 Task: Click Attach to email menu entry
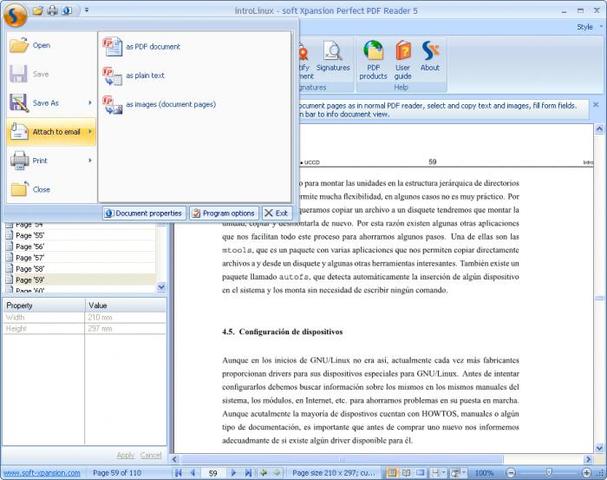[x=51, y=132]
